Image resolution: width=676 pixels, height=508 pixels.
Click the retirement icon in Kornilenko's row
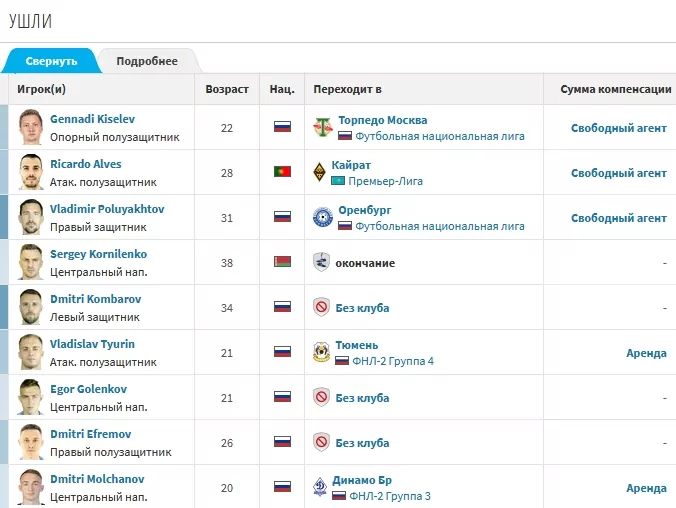click(321, 263)
